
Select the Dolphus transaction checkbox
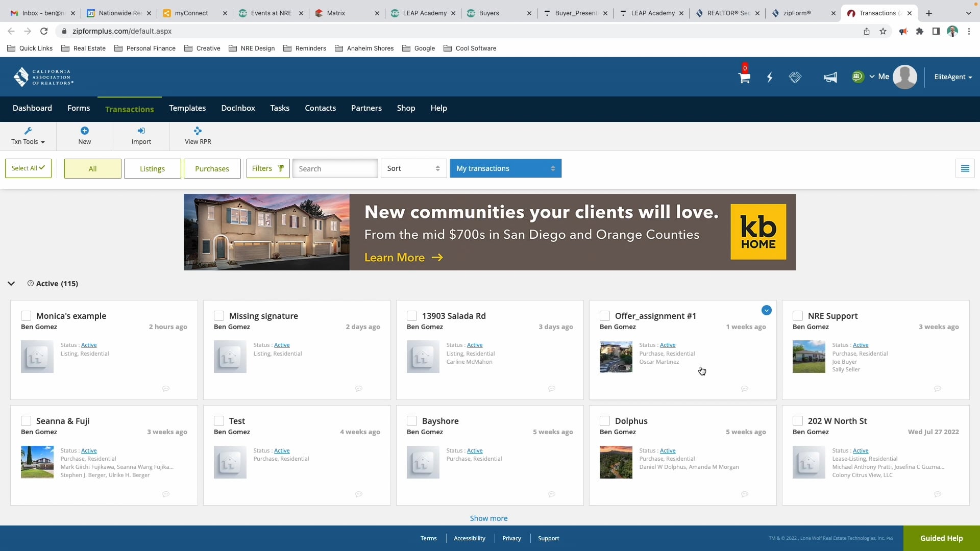point(605,421)
